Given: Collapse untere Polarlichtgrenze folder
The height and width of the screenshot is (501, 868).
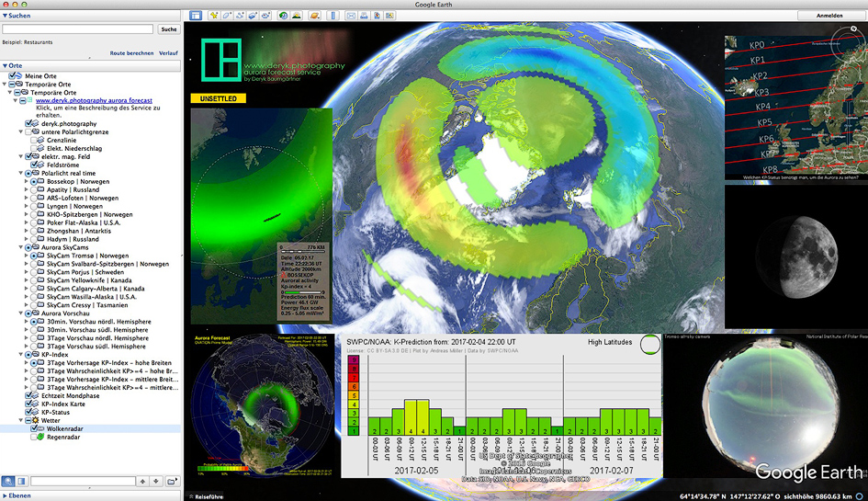Looking at the screenshot, I should 21,131.
